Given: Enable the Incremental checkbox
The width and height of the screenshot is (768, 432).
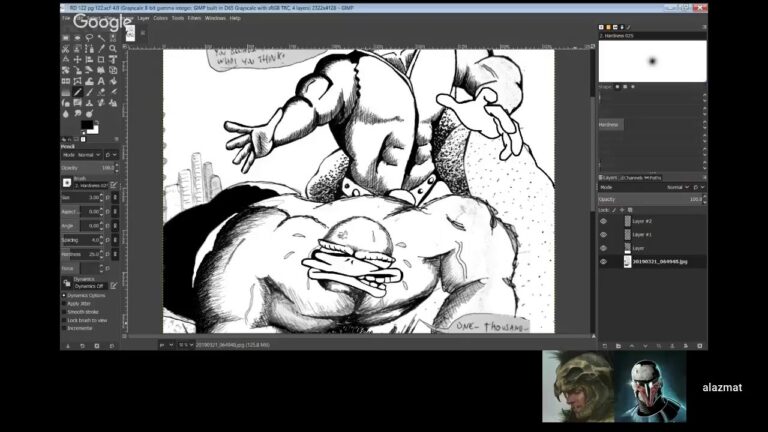Looking at the screenshot, I should (x=64, y=328).
